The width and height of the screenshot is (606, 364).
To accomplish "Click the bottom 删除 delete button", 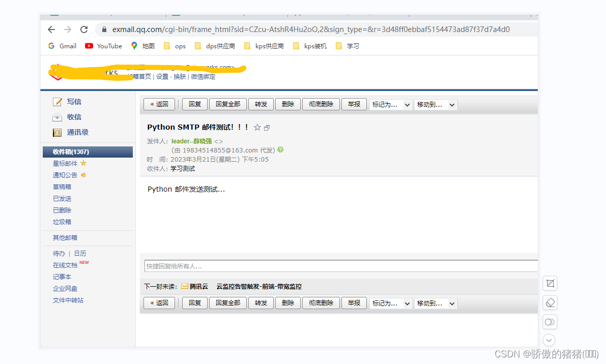I will 288,303.
